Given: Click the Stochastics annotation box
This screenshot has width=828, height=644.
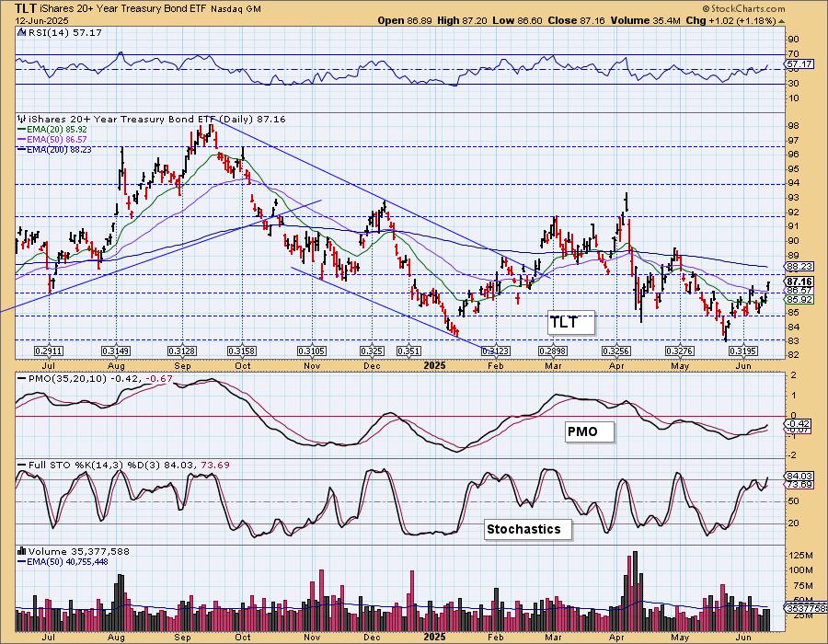Looking at the screenshot, I should click(527, 529).
